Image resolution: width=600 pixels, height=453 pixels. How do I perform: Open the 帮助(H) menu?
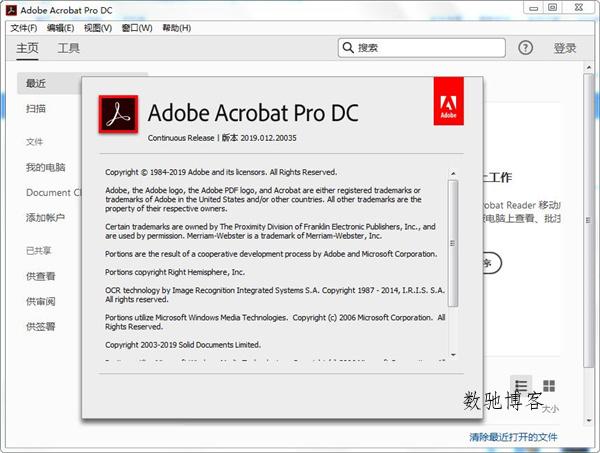click(176, 28)
